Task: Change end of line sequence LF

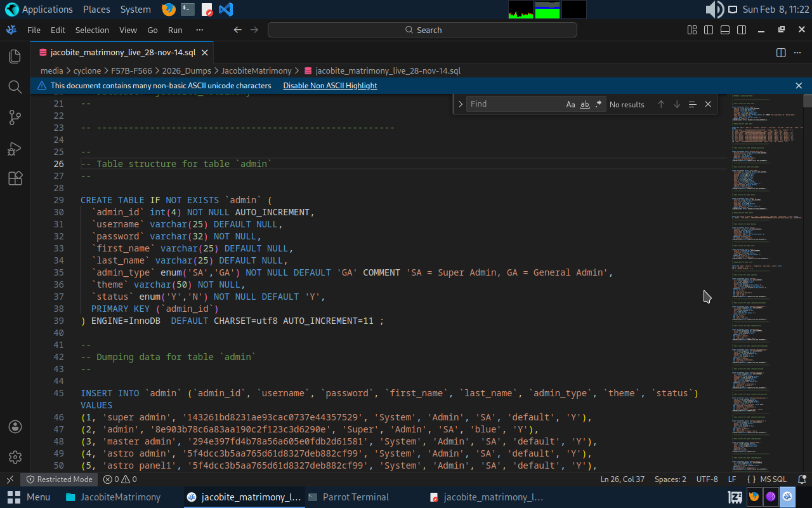Action: click(732, 479)
